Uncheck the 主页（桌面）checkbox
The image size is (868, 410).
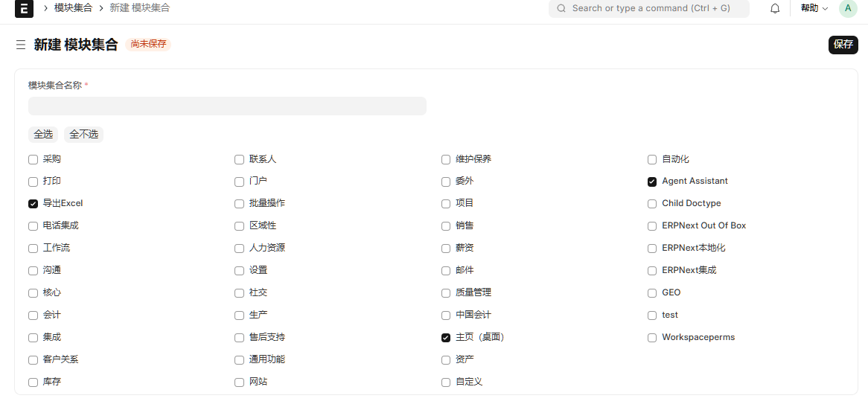[x=446, y=338]
